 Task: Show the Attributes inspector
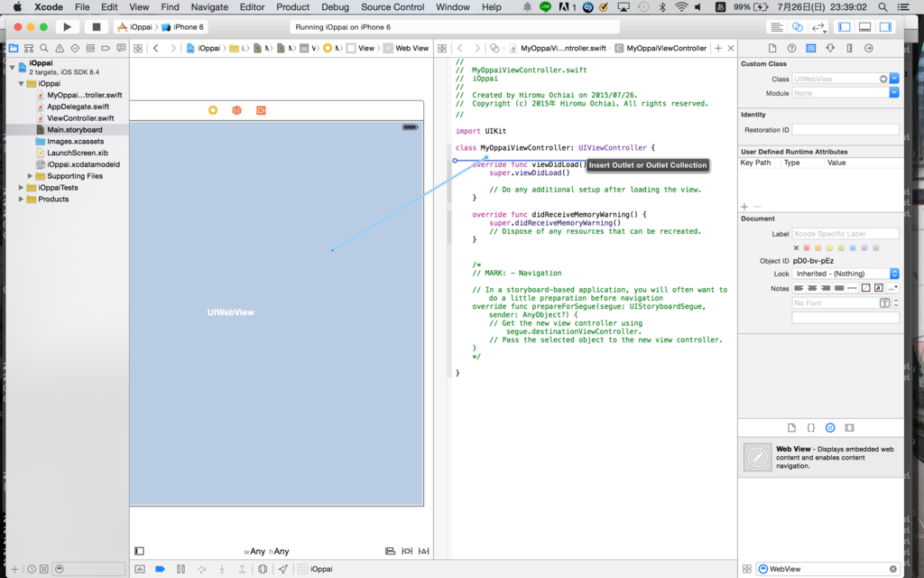click(830, 49)
